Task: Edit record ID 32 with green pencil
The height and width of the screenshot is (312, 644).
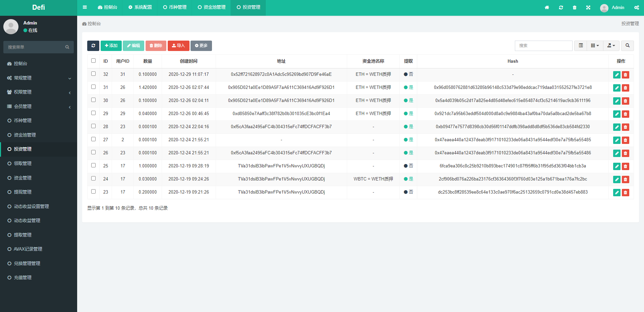Action: coord(616,75)
